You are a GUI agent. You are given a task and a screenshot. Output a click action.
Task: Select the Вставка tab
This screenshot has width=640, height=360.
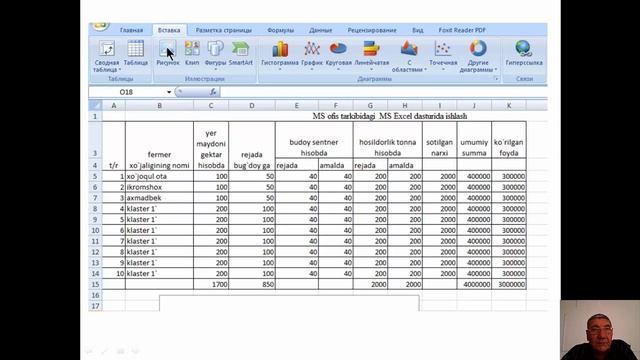click(169, 30)
